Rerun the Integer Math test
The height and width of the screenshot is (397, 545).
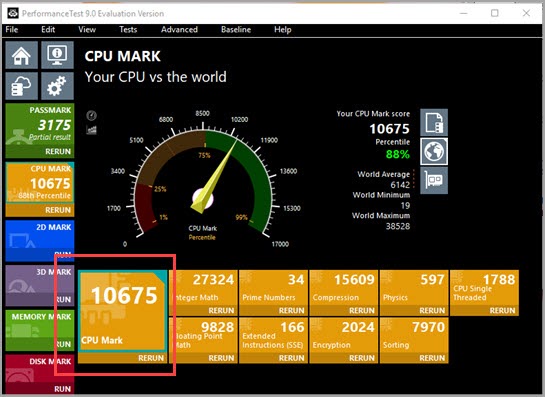click(x=221, y=310)
